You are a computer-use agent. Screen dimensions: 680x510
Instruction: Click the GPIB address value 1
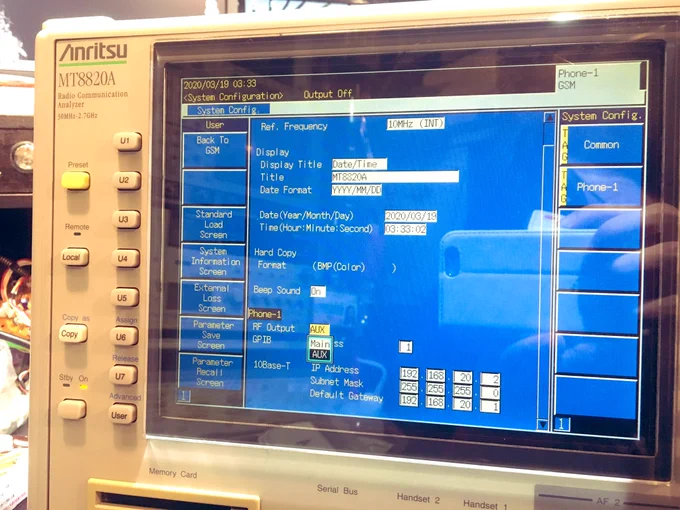coord(405,347)
